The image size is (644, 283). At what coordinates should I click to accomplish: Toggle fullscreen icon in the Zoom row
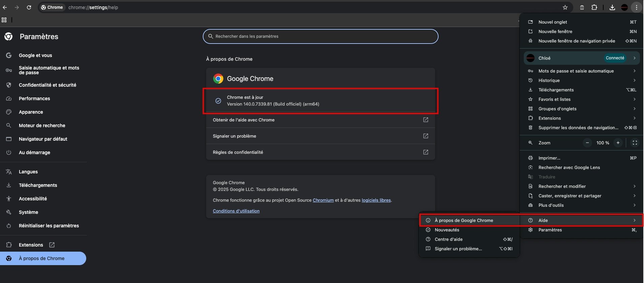point(635,143)
